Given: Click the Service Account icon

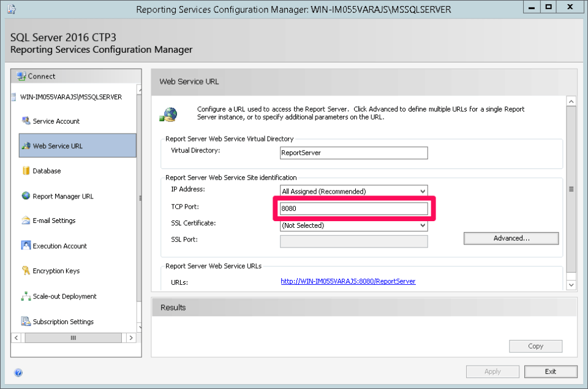Looking at the screenshot, I should (x=26, y=121).
